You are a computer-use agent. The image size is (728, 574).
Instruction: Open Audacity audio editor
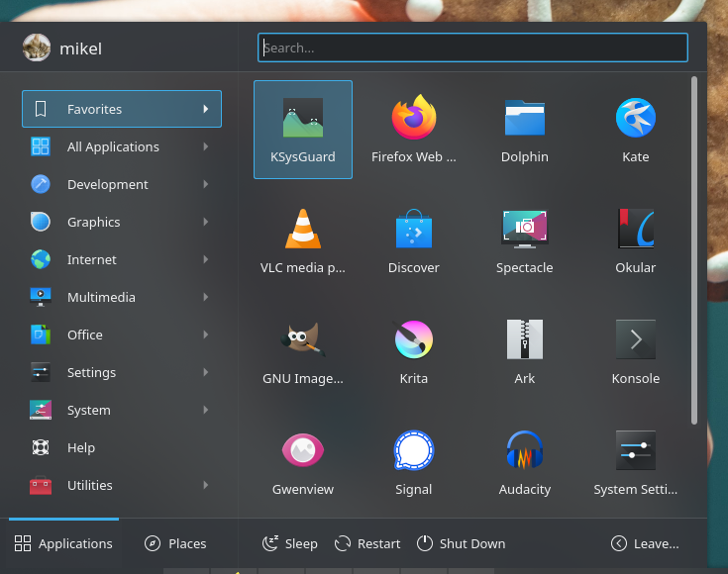point(524,461)
